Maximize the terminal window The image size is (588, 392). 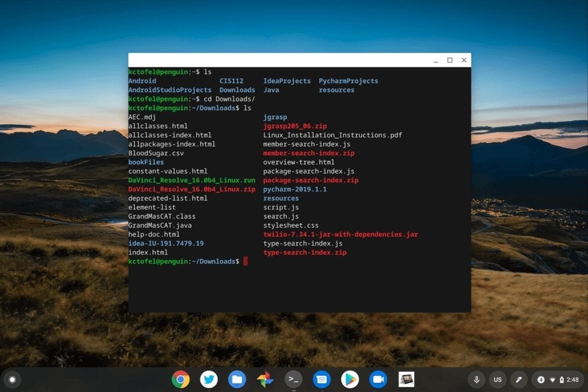[x=450, y=60]
